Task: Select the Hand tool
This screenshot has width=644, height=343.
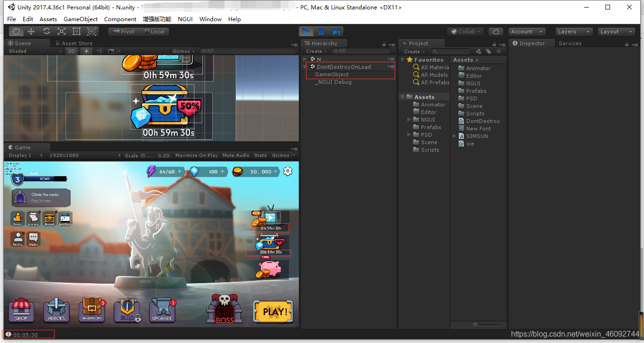Action: 17,32
